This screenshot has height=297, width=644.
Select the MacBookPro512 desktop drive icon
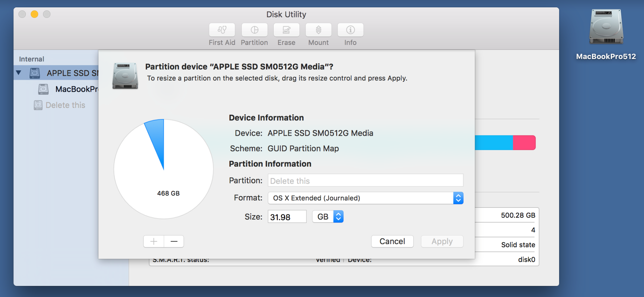tap(606, 27)
